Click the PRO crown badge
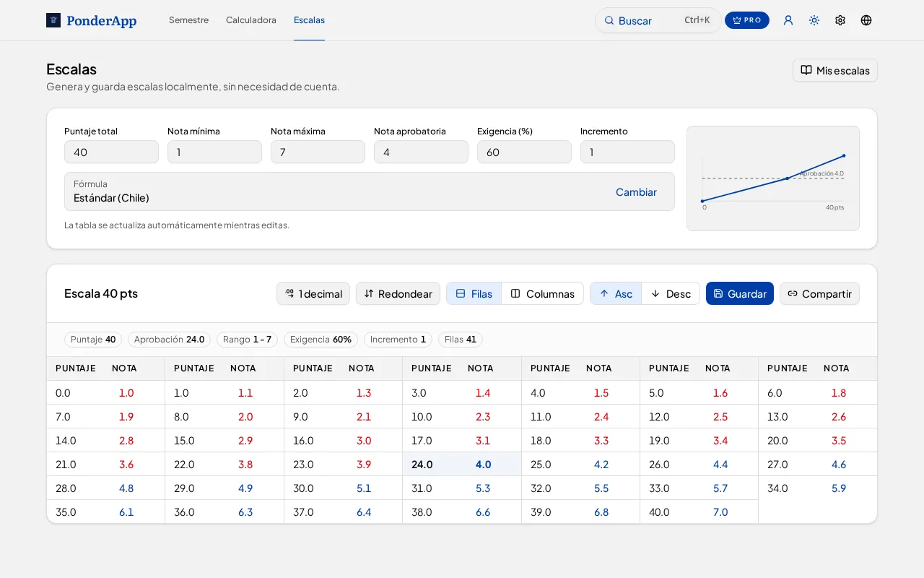 [747, 20]
